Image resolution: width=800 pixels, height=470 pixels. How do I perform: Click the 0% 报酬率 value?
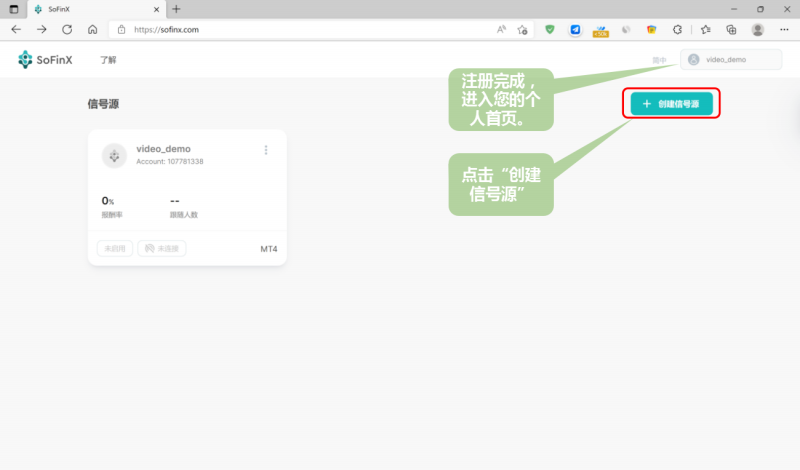pyautogui.click(x=108, y=201)
